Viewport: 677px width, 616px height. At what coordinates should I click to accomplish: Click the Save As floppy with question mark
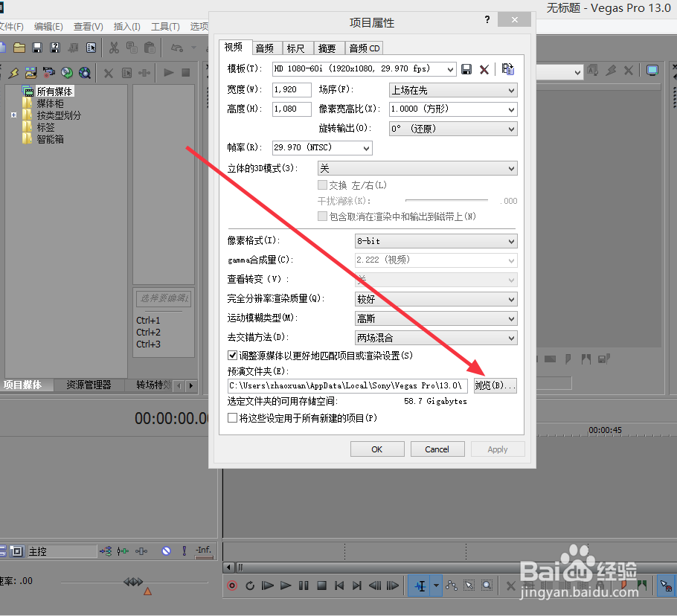[x=55, y=48]
